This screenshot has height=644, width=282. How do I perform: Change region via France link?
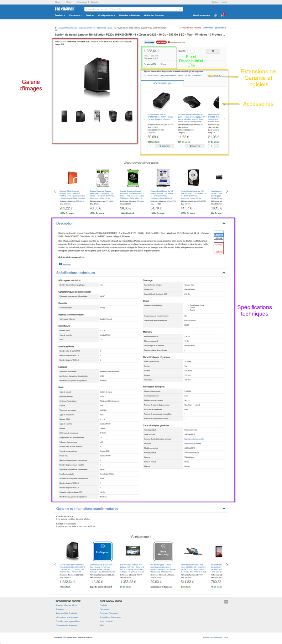pos(224,2)
